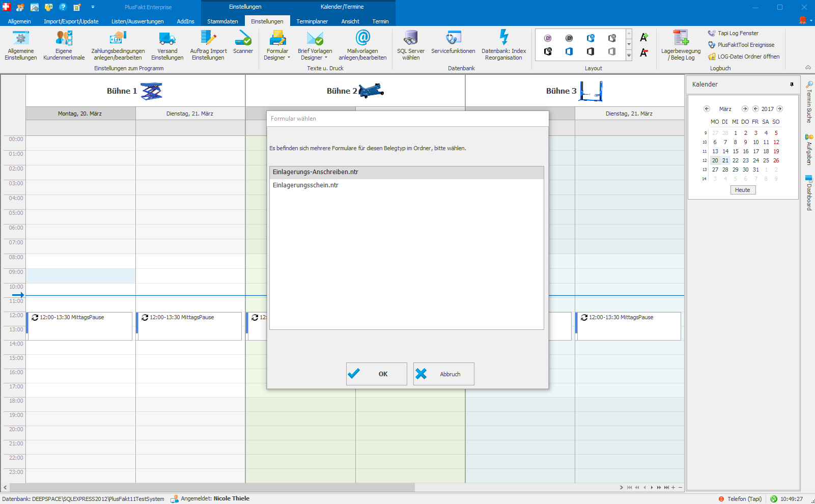Screen dimensions: 815x504
Task: Increase font size with A plus icon
Action: click(644, 38)
